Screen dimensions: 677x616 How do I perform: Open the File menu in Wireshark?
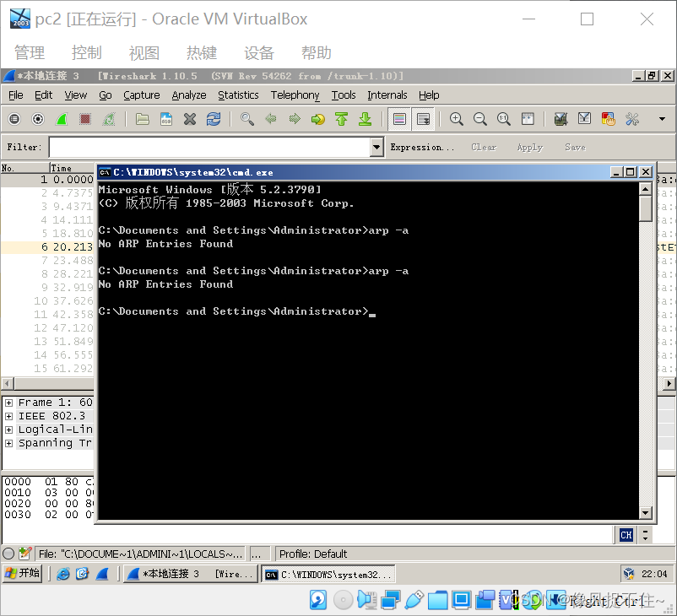click(16, 95)
